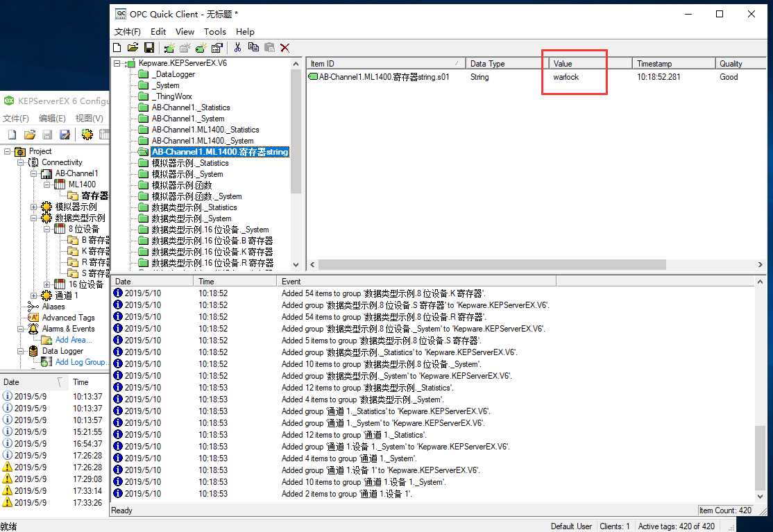The image size is (773, 532).
Task: Click event log scroll down arrow
Action: (761, 497)
